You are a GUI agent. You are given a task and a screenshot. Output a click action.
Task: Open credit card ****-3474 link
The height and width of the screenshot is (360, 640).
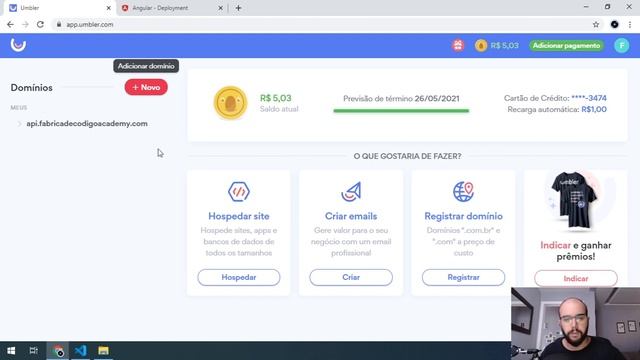coord(589,98)
